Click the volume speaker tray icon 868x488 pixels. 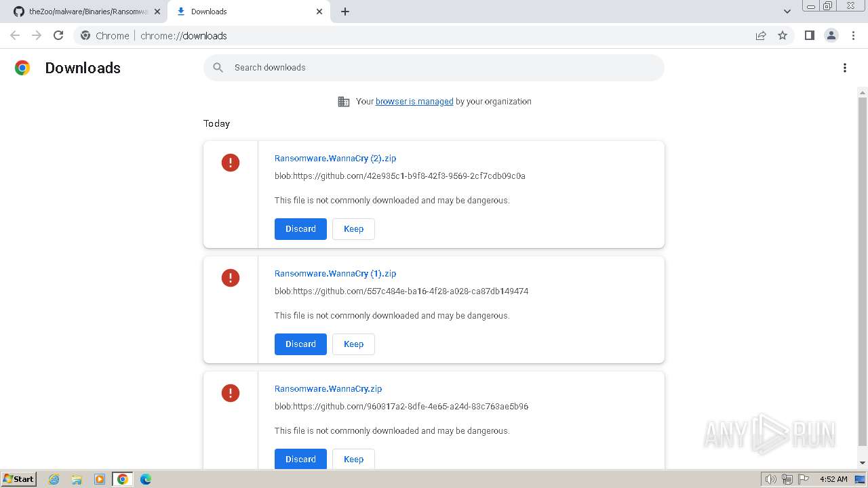pyautogui.click(x=770, y=479)
